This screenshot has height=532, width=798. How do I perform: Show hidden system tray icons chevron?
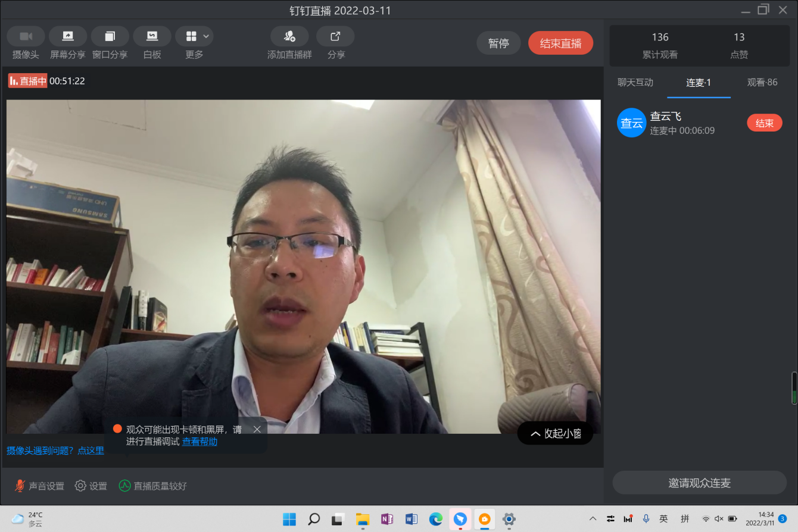(x=593, y=518)
